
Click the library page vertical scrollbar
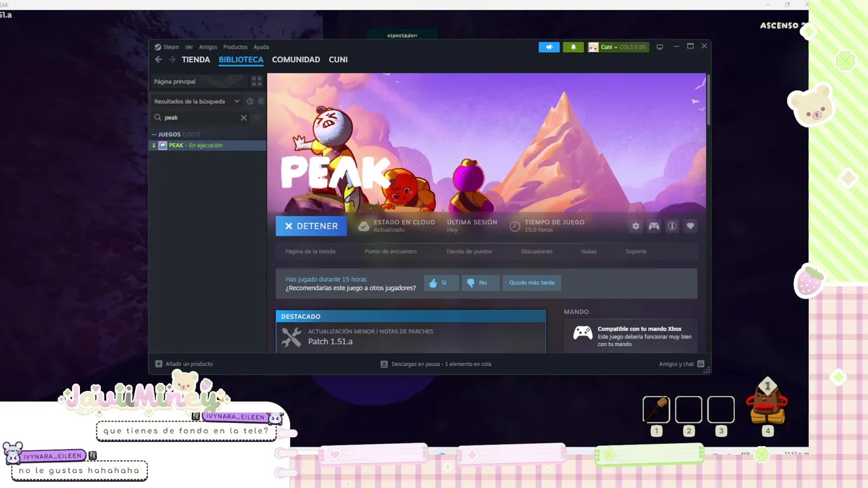tap(708, 102)
